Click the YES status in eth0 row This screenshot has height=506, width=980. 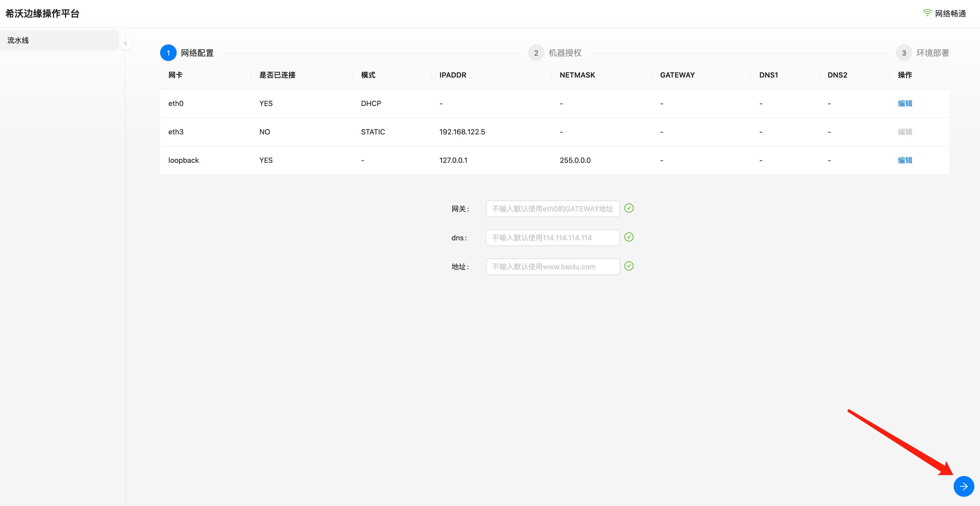[266, 103]
